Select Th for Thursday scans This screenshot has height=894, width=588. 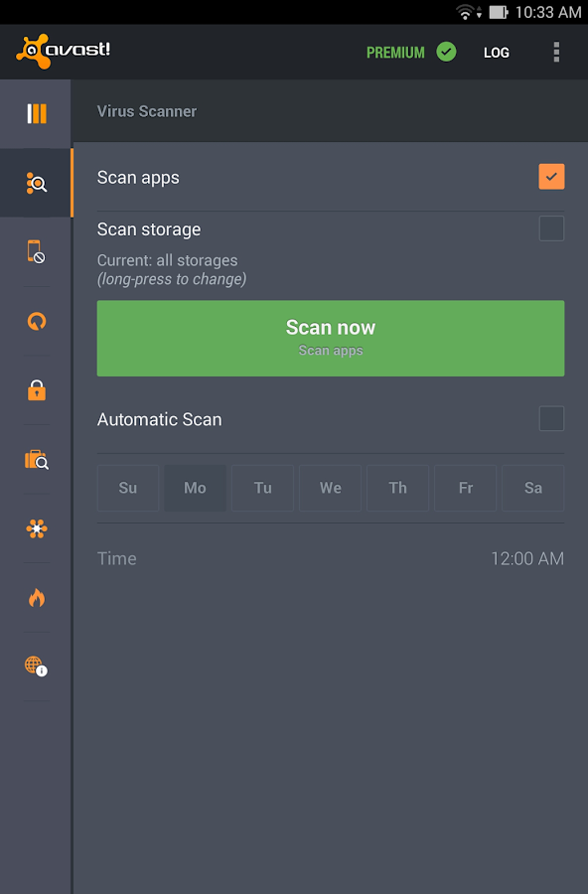[x=397, y=488]
